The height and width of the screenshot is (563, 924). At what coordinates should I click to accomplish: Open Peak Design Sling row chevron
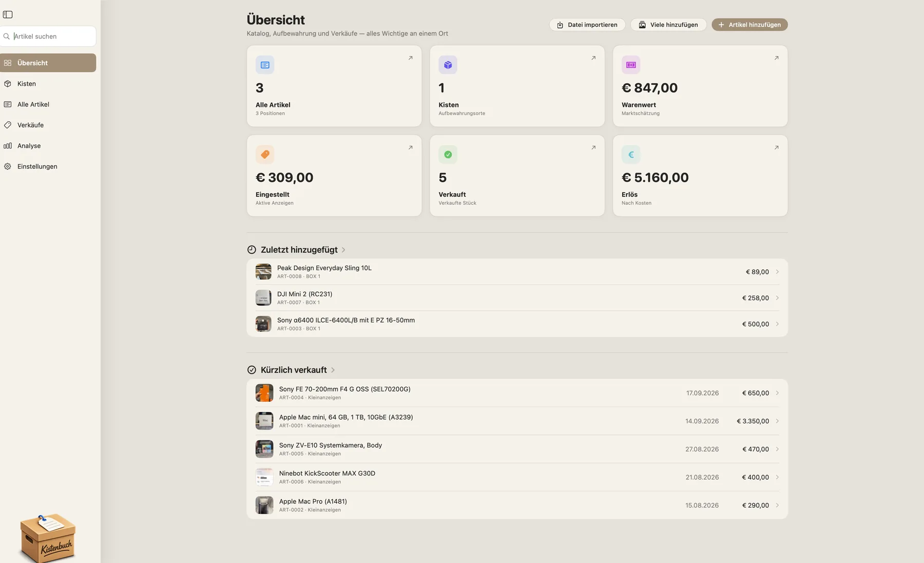(x=777, y=272)
